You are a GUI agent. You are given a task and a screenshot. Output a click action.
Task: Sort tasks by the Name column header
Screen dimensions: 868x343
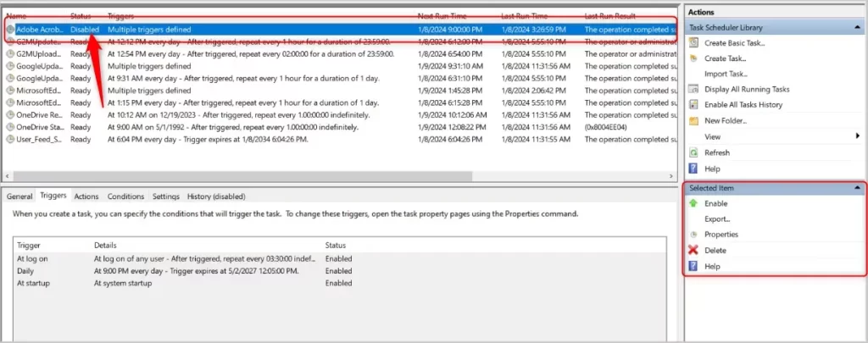(x=15, y=17)
